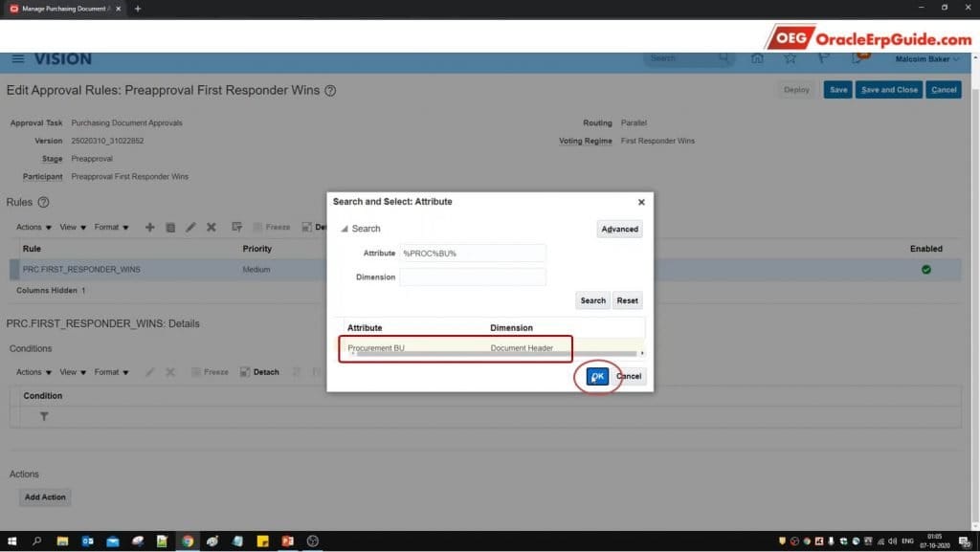Click the edit rule pencil icon

[x=190, y=228]
